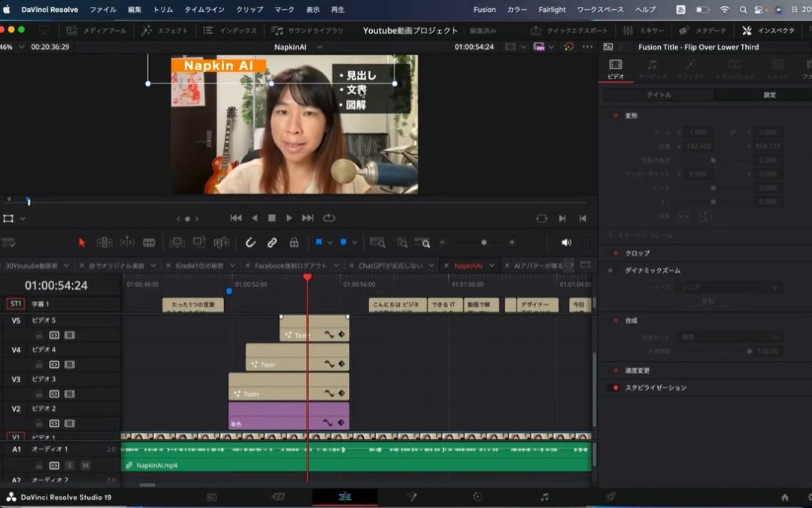Show the ミキサー panel
The height and width of the screenshot is (508, 812).
coord(650,30)
